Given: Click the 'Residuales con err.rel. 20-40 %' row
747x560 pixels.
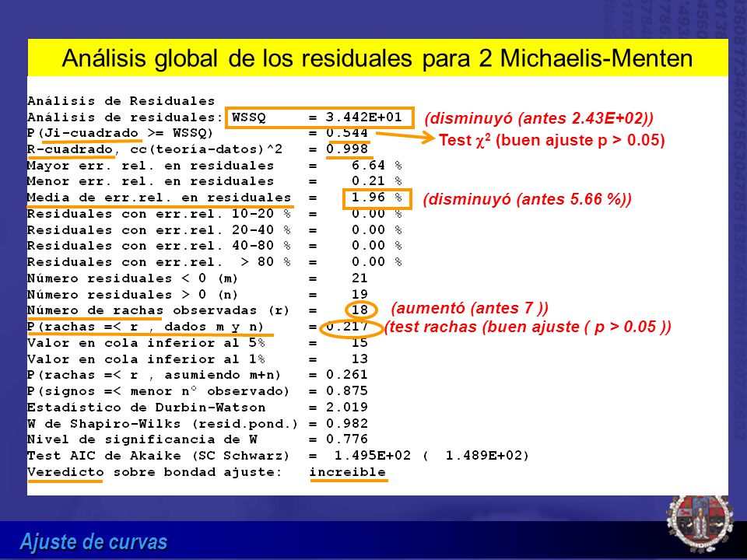Looking at the screenshot, I should (x=215, y=230).
